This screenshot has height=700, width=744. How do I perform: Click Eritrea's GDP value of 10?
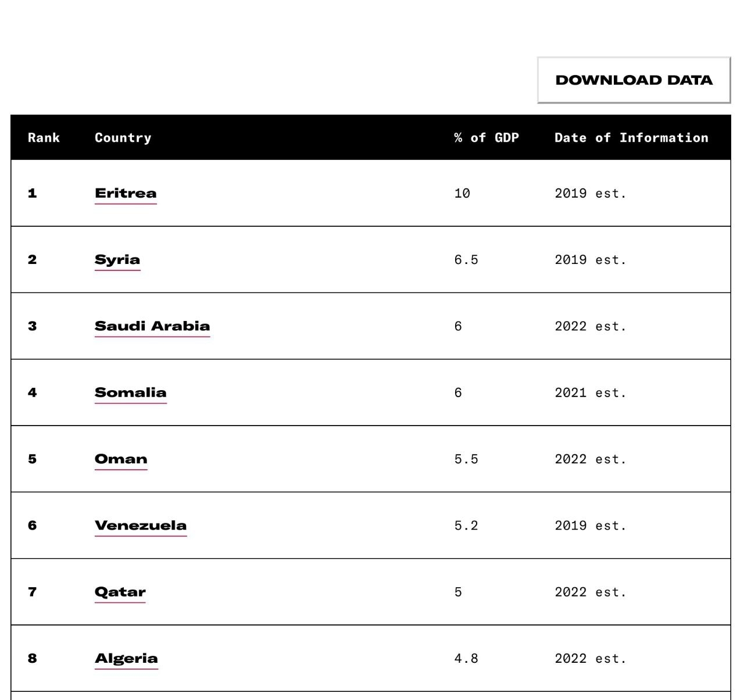pyautogui.click(x=462, y=194)
